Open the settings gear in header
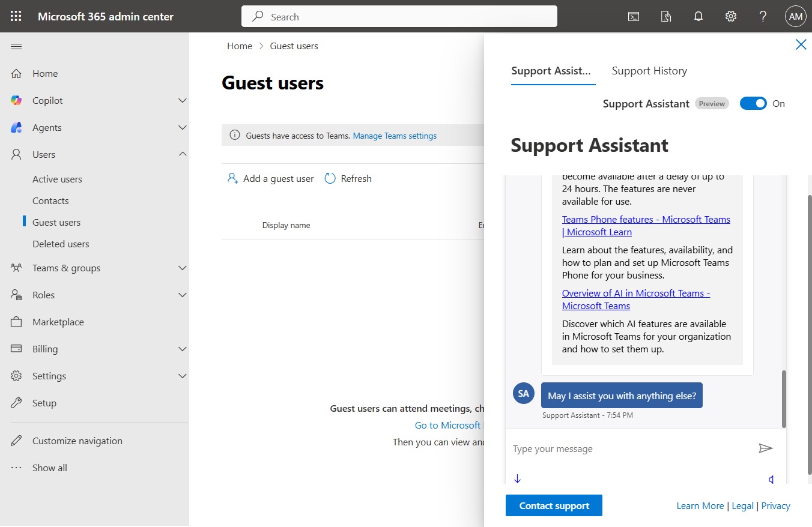The height and width of the screenshot is (527, 812). (731, 16)
